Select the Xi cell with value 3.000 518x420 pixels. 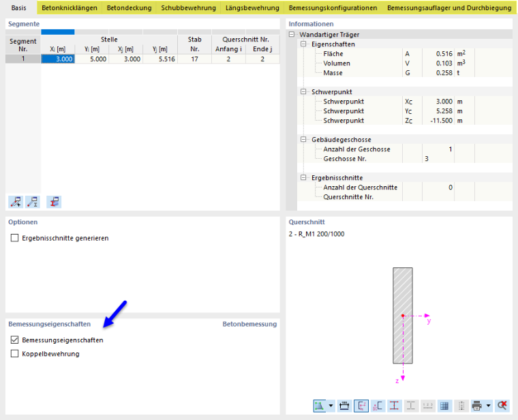coord(58,59)
